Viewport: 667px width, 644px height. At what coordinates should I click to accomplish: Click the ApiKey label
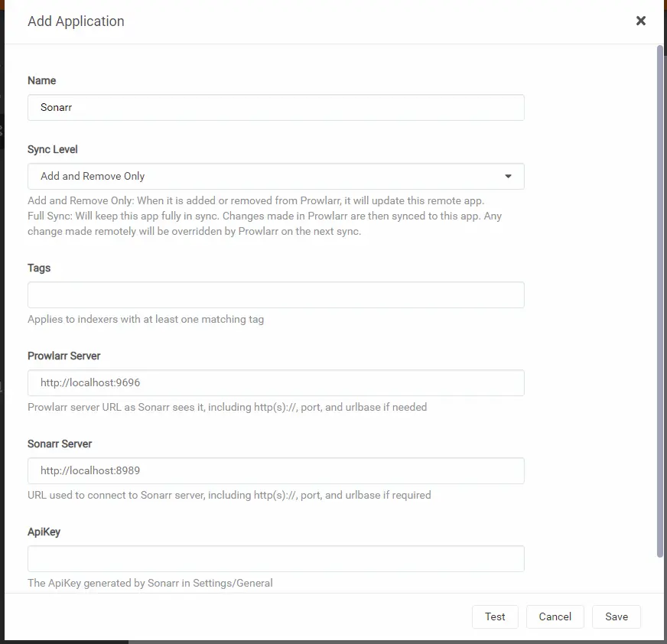(x=44, y=532)
